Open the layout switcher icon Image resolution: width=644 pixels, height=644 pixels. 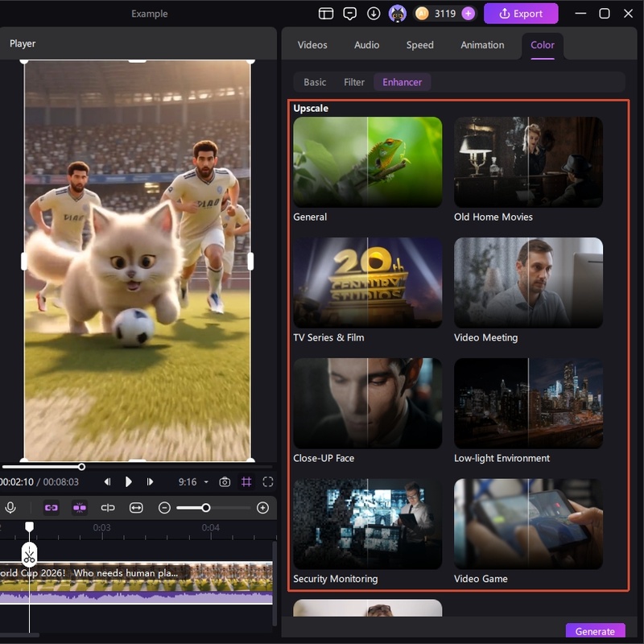(326, 14)
